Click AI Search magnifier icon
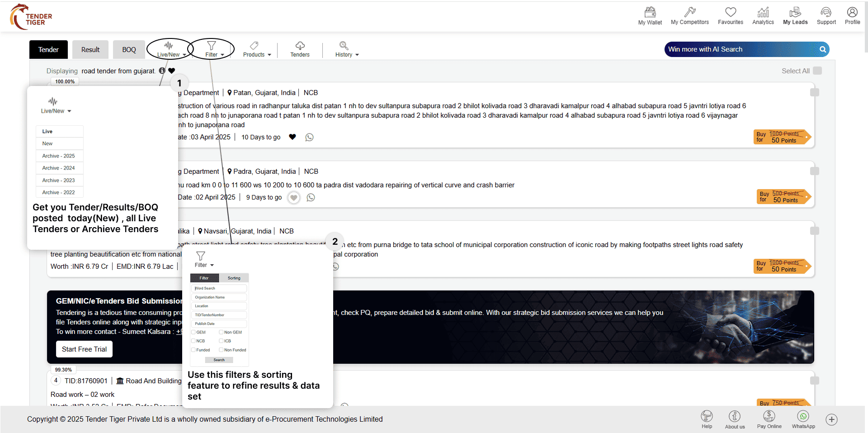 tap(823, 49)
